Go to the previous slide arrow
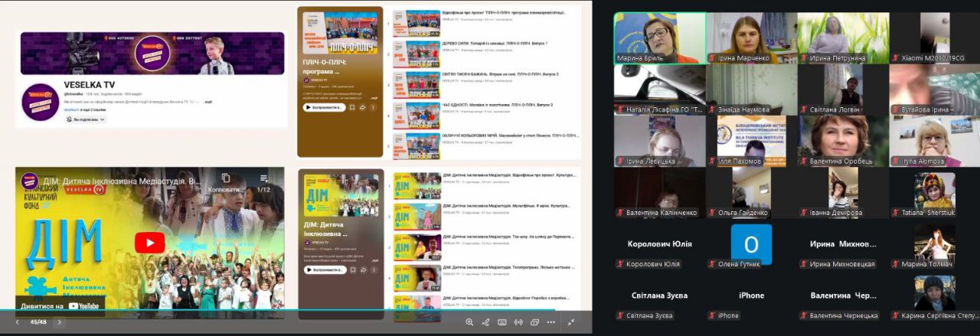This screenshot has width=980, height=336. pyautogui.click(x=18, y=322)
